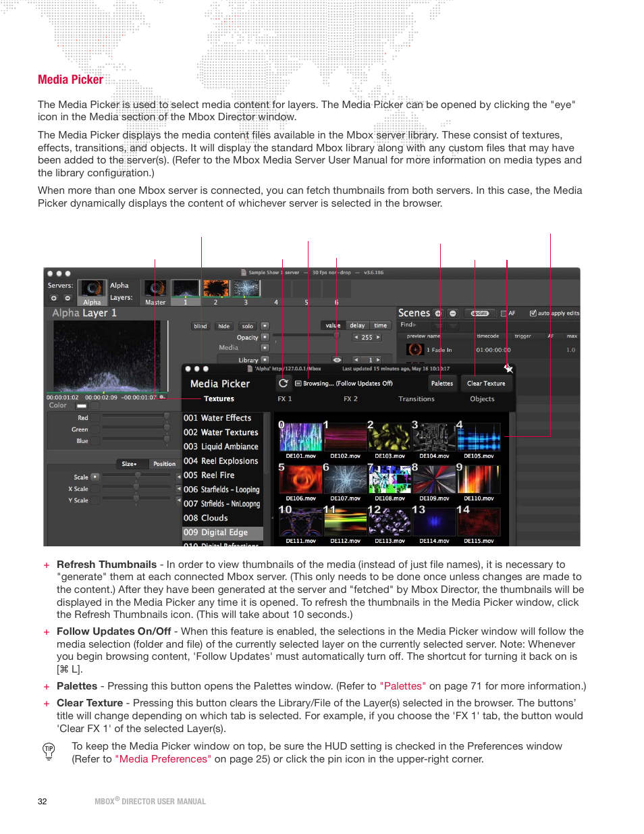Screen dimensions: 644x834
Task: Toggle the Red color enable box
Action: [x=95, y=418]
